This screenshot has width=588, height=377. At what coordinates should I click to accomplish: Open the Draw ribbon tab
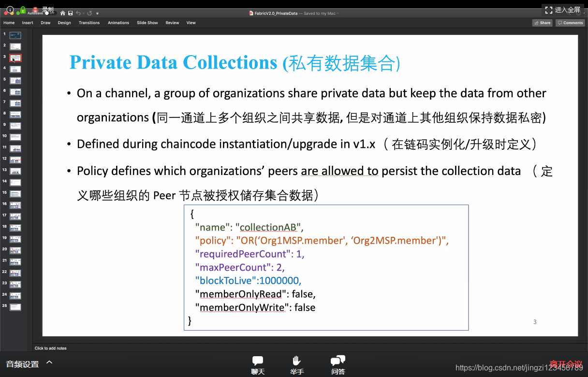pos(45,23)
